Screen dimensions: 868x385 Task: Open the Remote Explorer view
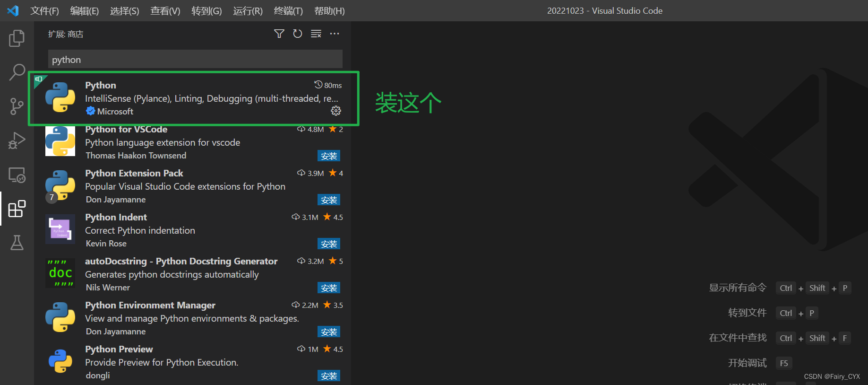(x=17, y=175)
